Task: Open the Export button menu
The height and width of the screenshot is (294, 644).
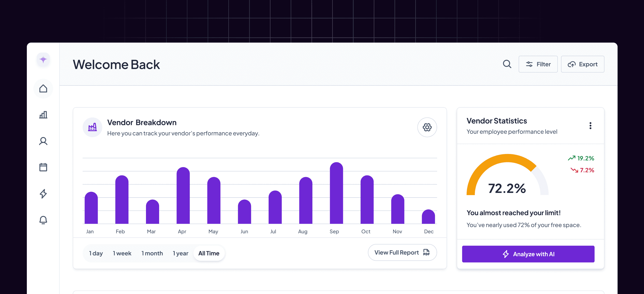Action: [583, 64]
